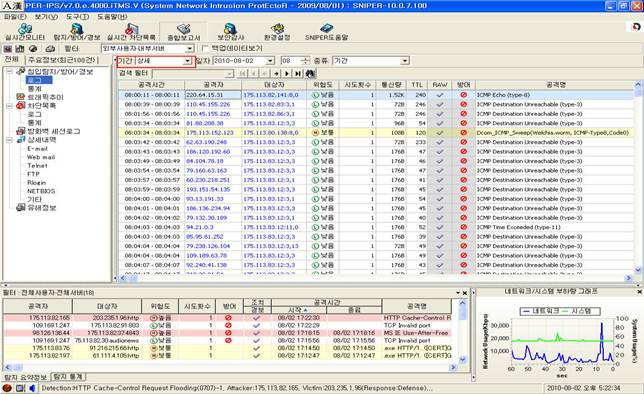Select the FTP tree item
Image resolution: width=644 pixels, height=394 pixels.
33,174
